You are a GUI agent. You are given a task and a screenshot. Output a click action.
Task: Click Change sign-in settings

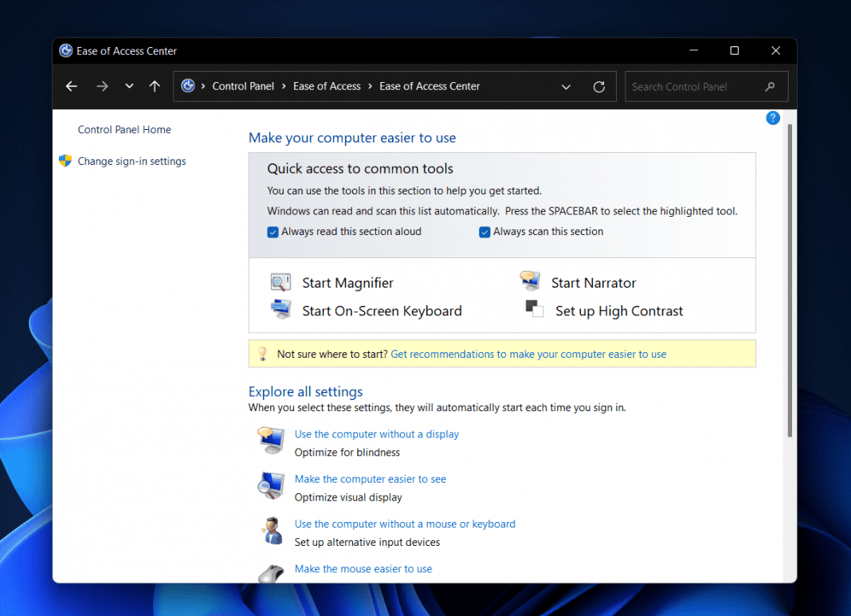pyautogui.click(x=131, y=161)
